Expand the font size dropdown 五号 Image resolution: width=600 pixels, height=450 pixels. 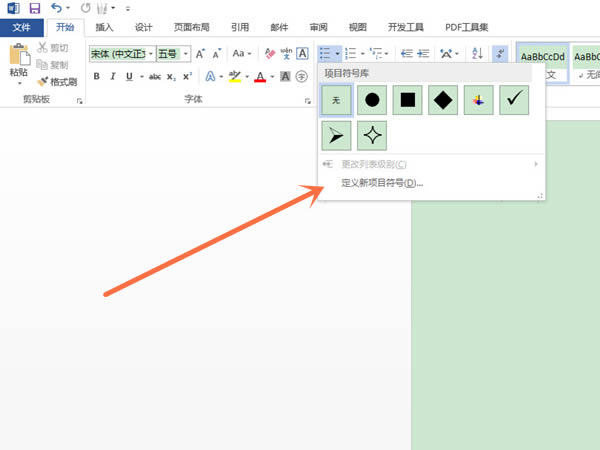(x=186, y=54)
